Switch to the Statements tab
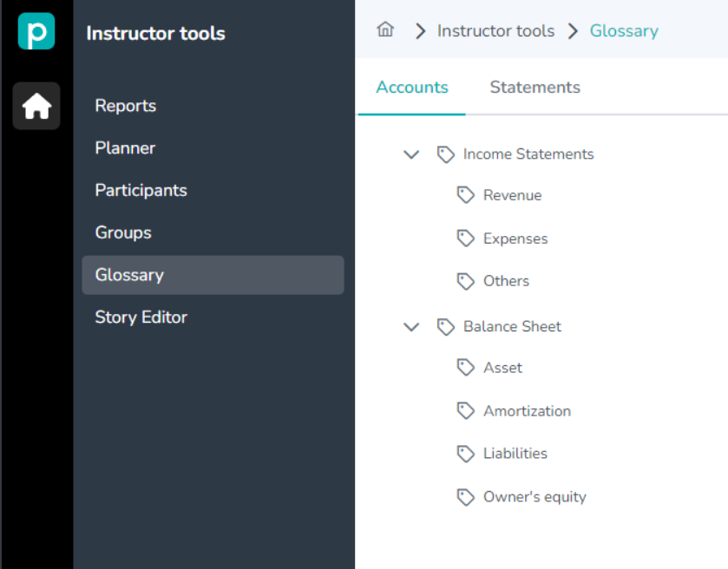Image resolution: width=728 pixels, height=569 pixels. 535,88
